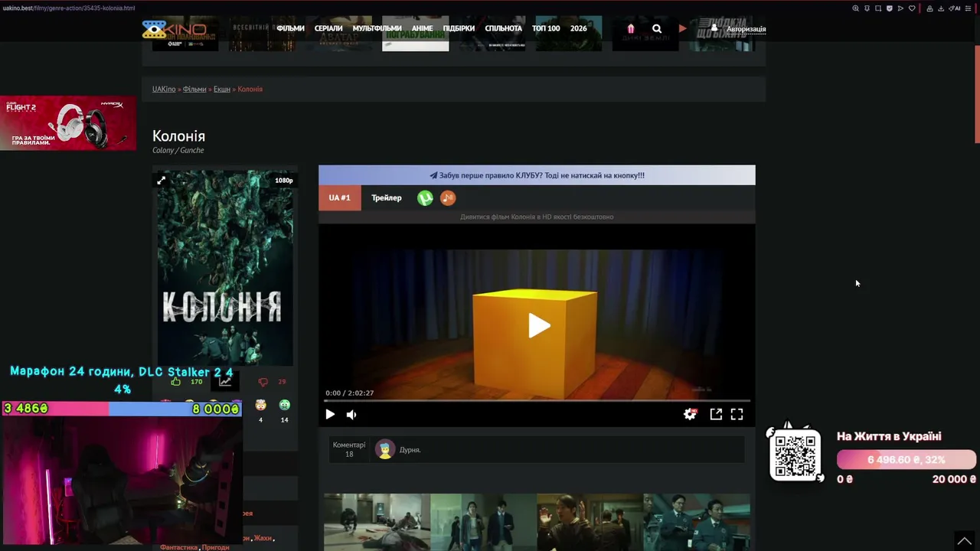Click the browser heart bookmark icon
This screenshot has height=551, width=980.
pyautogui.click(x=912, y=8)
